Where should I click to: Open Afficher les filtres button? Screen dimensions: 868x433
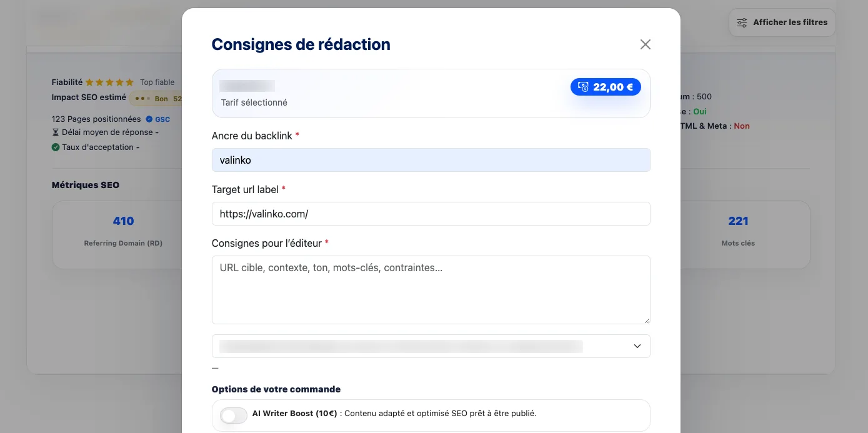coord(782,22)
